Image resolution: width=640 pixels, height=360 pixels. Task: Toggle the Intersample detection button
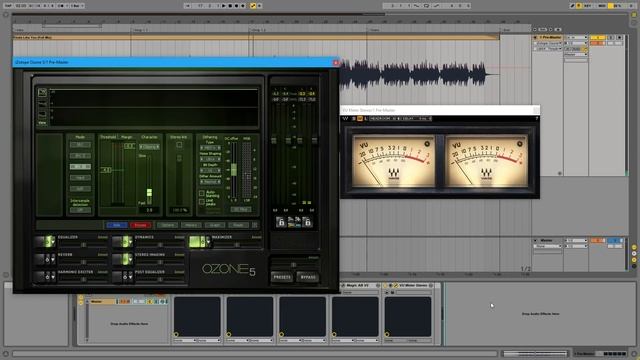click(80, 210)
